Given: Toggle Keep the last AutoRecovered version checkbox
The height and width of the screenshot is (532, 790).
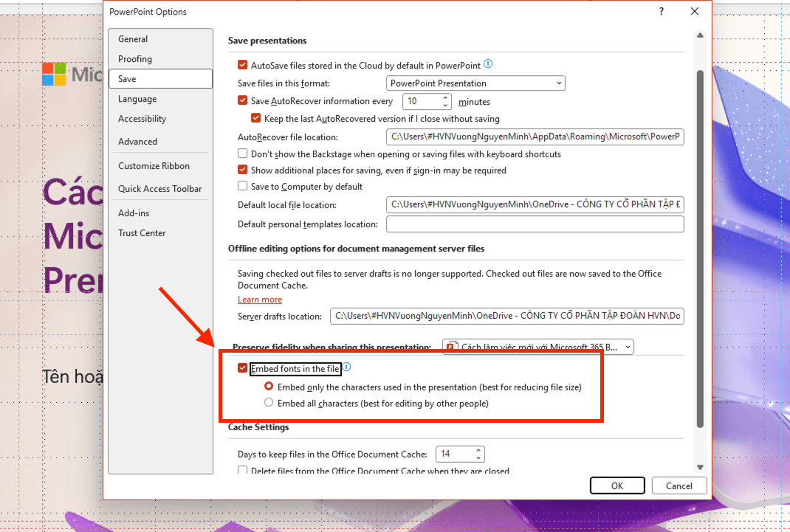Looking at the screenshot, I should tap(256, 118).
